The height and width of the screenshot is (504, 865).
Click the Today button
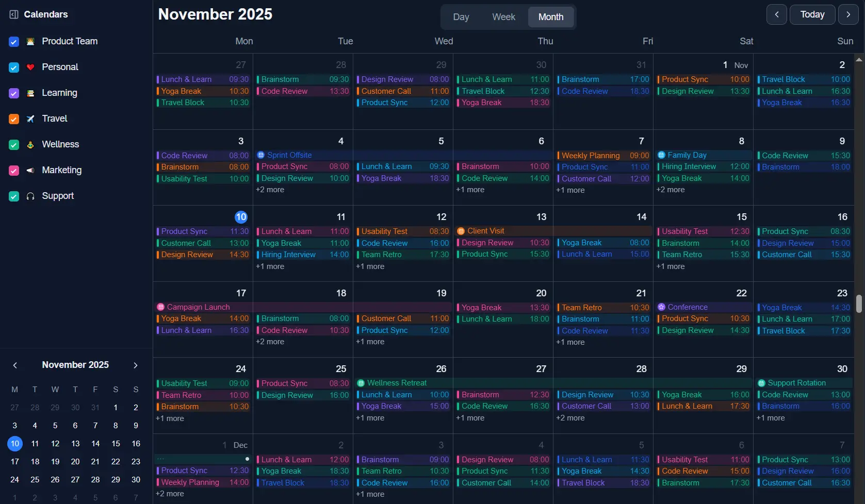812,14
